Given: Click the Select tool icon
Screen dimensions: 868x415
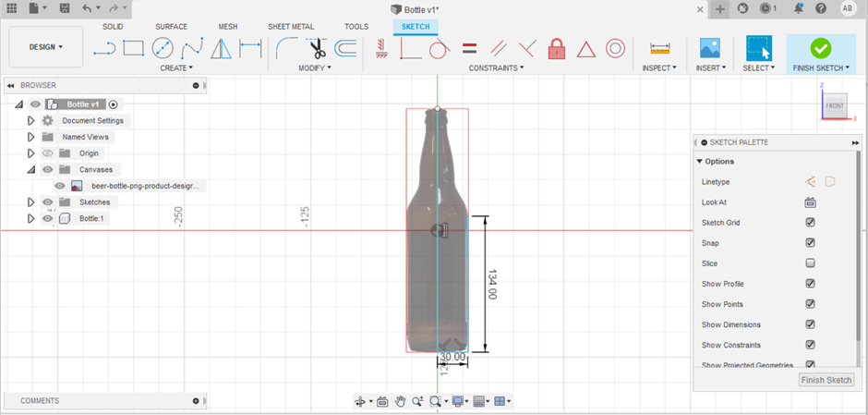Looking at the screenshot, I should (759, 49).
